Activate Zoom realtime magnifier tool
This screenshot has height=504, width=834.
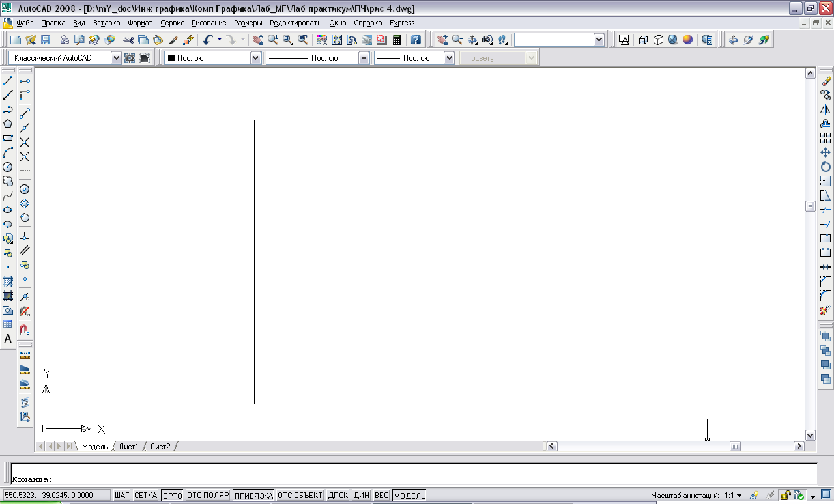point(272,40)
